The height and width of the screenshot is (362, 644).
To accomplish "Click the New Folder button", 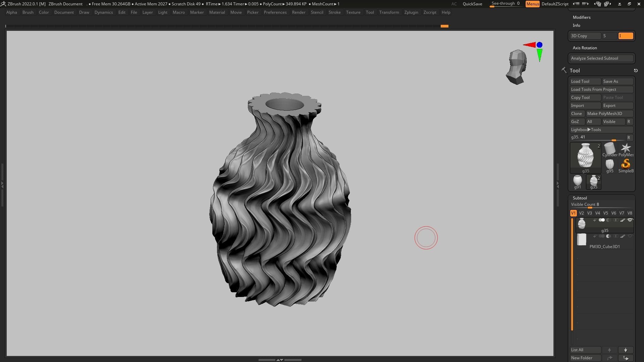I will click(x=585, y=358).
